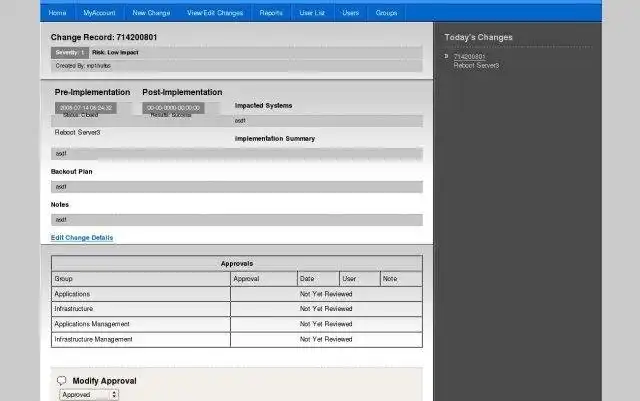Open the Reports menu item
The width and height of the screenshot is (640, 401).
pos(271,13)
